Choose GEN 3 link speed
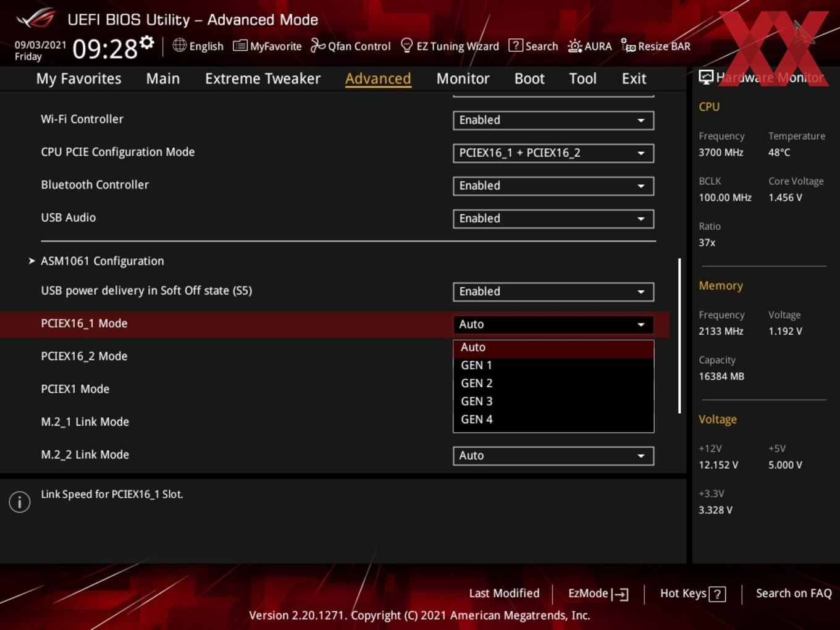This screenshot has width=840, height=630. [553, 401]
